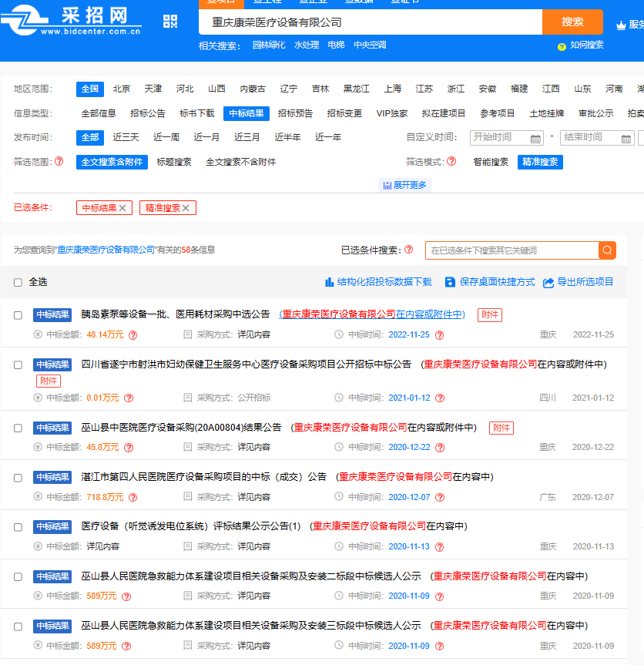Image resolution: width=644 pixels, height=665 pixels.
Task: Click the 保存桌面快捷方式 save icon
Action: point(451,282)
